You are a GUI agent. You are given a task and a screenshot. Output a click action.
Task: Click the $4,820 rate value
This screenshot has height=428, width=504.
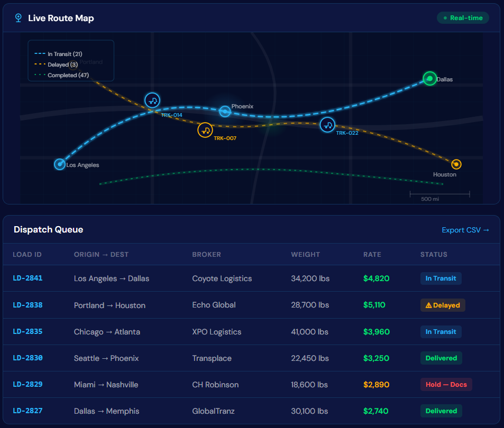[x=376, y=278]
